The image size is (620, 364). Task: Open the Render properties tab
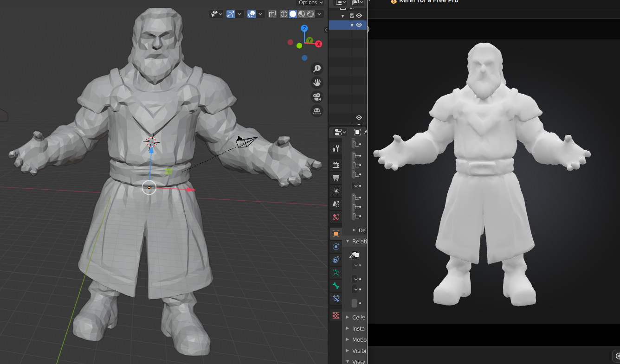coord(336,165)
